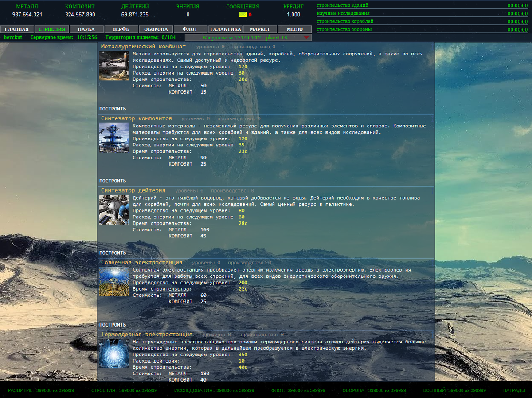The height and width of the screenshot is (398, 532).
Task: Open the ГАЛАКТИКА tab
Action: click(225, 29)
